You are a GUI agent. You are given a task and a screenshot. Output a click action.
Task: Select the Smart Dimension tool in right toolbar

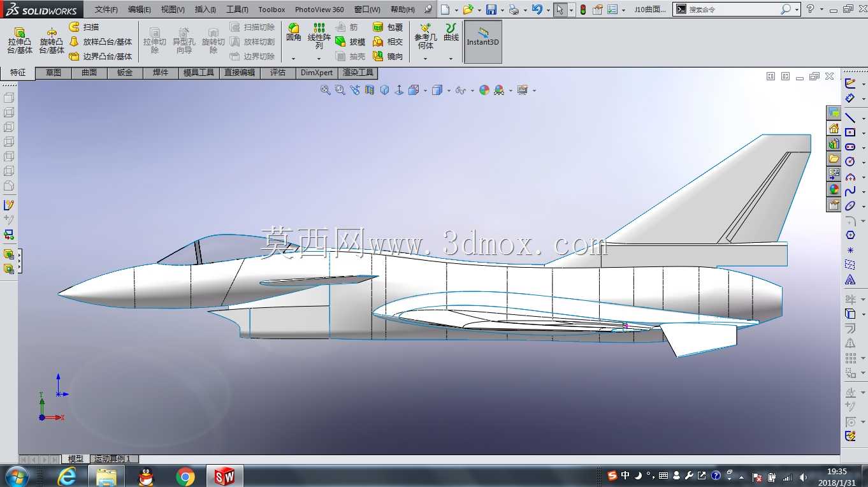click(850, 98)
